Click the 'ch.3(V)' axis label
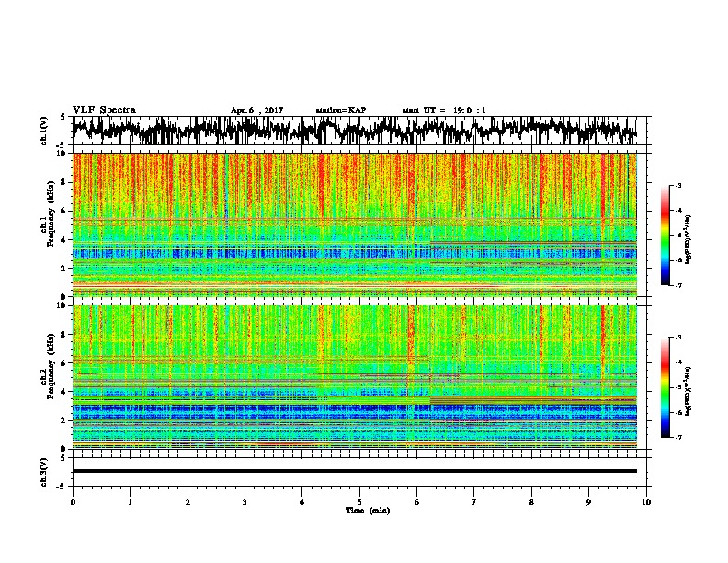 point(44,473)
